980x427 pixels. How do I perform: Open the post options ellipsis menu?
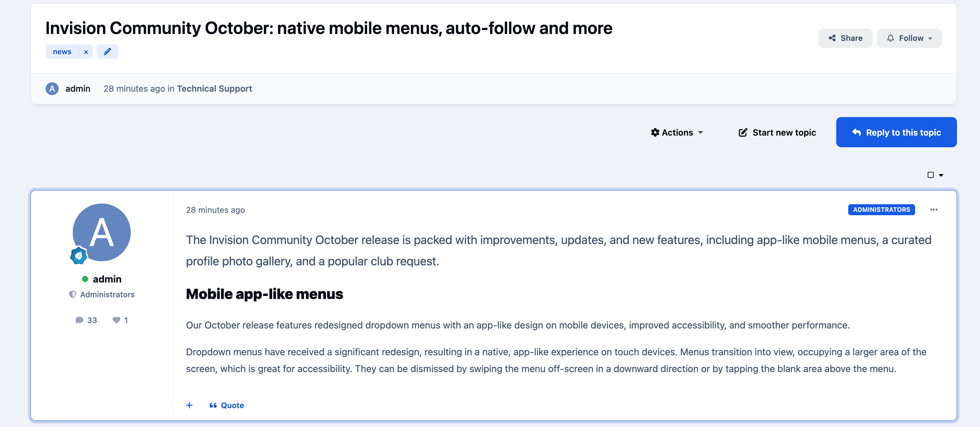click(x=934, y=210)
